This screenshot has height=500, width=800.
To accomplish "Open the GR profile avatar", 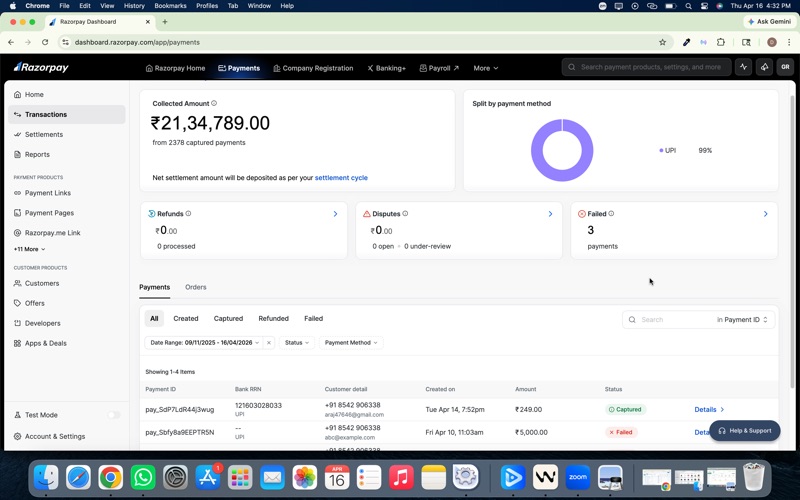I will pos(785,67).
